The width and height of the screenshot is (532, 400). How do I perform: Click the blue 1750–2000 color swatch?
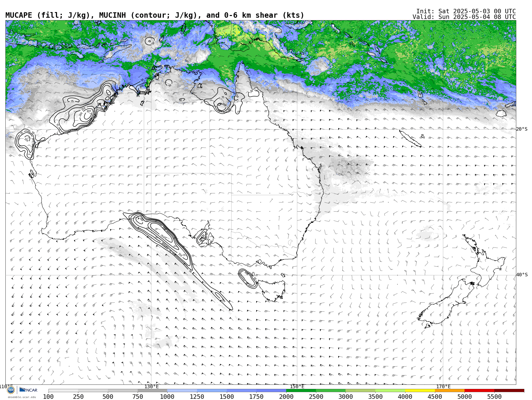click(271, 391)
